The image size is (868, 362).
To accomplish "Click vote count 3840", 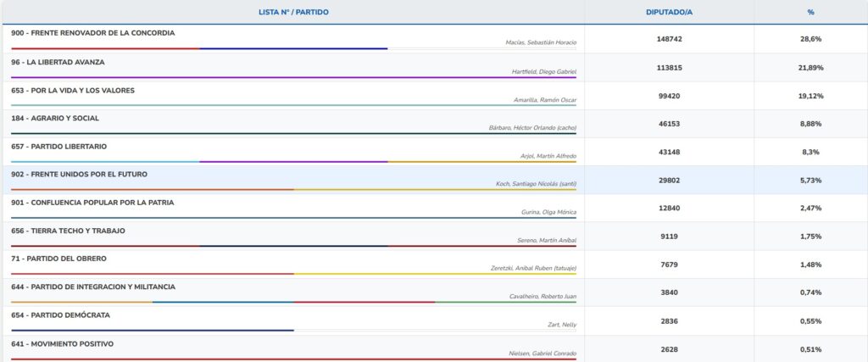I will [670, 292].
